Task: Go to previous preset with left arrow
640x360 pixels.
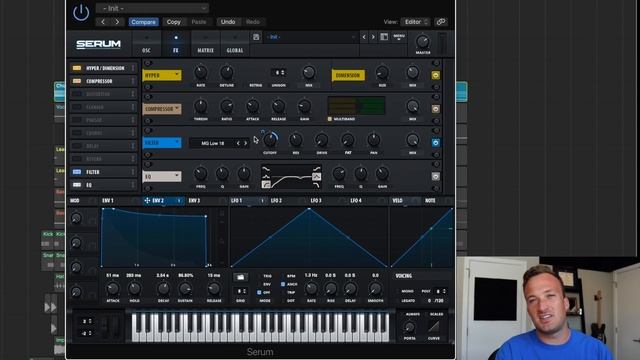Action: pyautogui.click(x=103, y=22)
